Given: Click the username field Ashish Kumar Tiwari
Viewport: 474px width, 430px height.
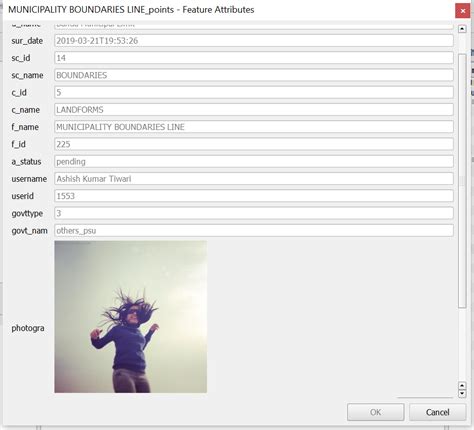Looking at the screenshot, I should [254, 179].
